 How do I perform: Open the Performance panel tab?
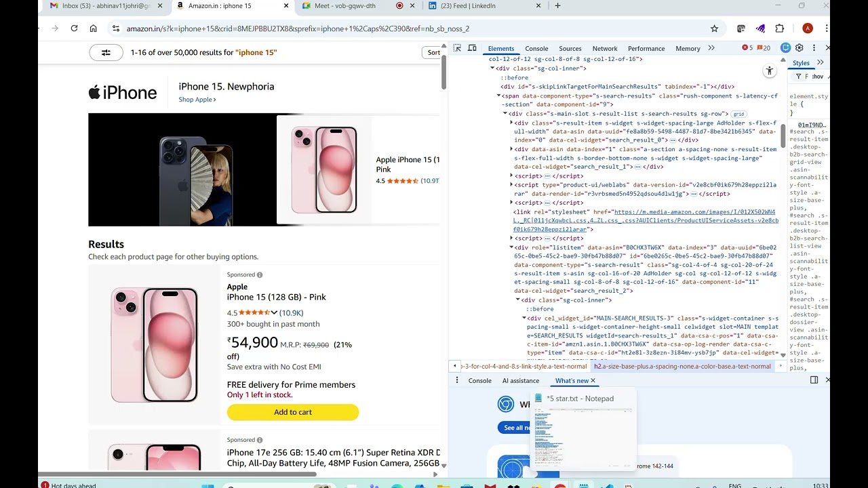646,48
